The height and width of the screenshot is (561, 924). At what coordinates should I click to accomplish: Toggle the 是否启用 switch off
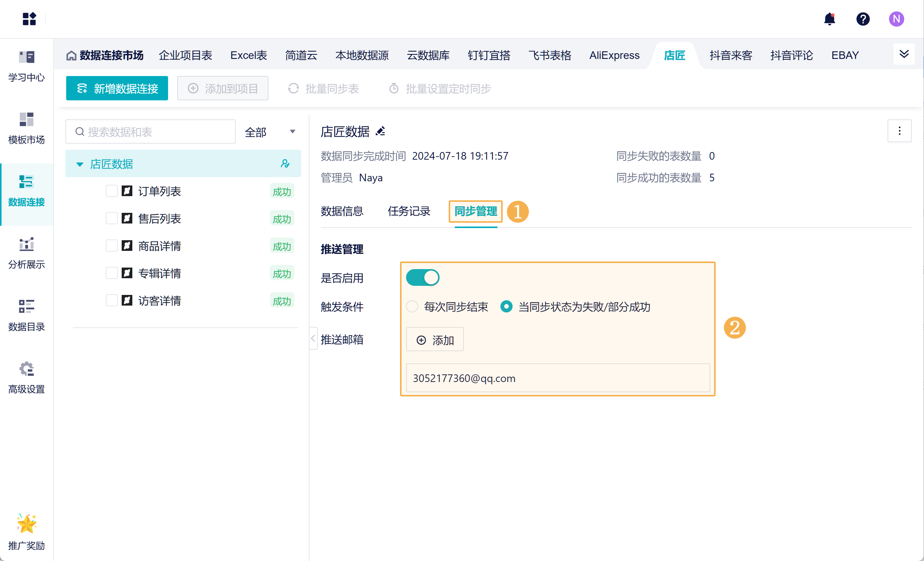(x=422, y=277)
